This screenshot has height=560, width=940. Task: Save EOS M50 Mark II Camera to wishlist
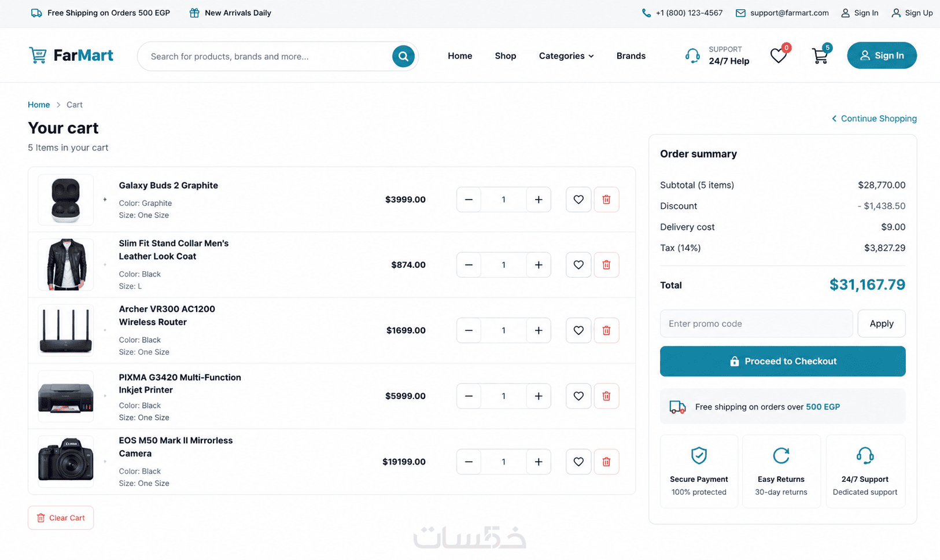(578, 462)
